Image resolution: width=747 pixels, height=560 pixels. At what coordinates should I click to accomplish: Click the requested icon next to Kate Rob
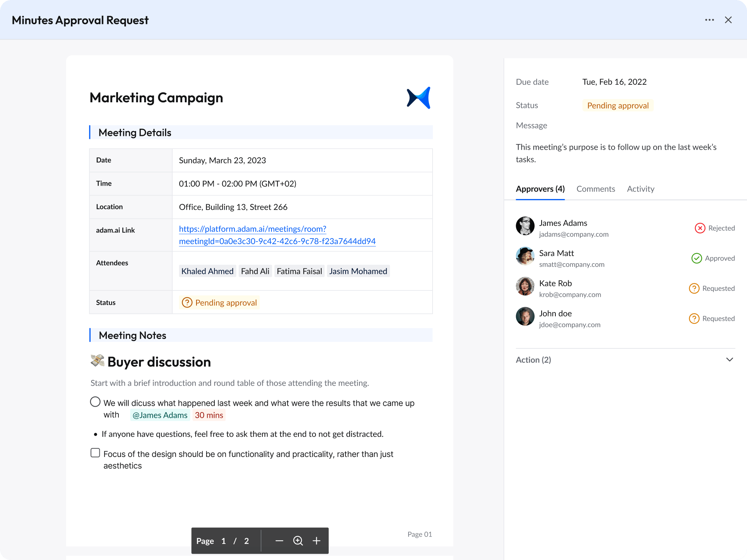point(694,288)
